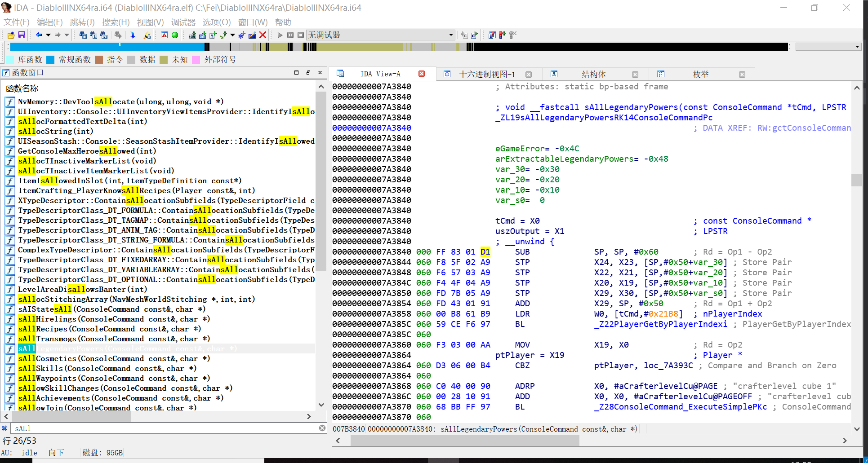Click the convert to code icon
The width and height of the screenshot is (868, 463).
(x=192, y=35)
